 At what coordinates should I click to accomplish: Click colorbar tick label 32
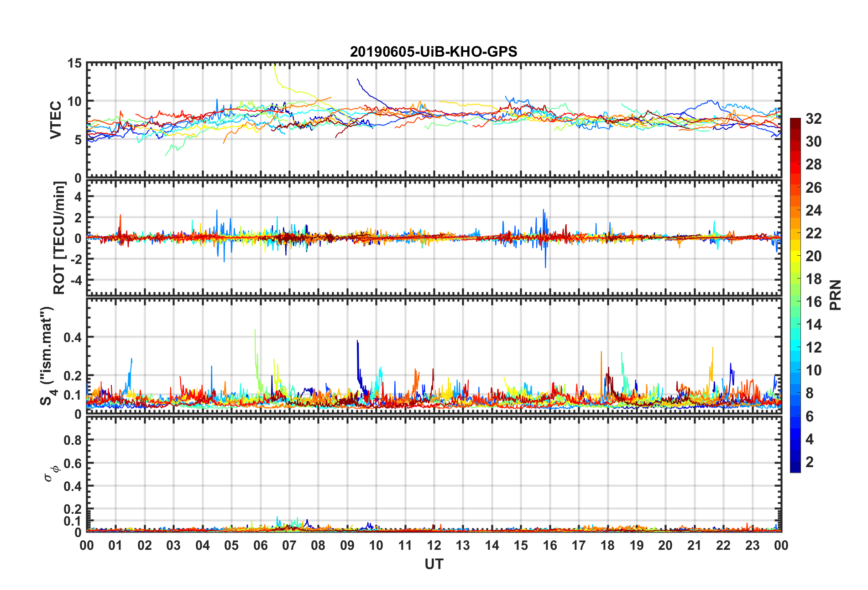pyautogui.click(x=813, y=119)
